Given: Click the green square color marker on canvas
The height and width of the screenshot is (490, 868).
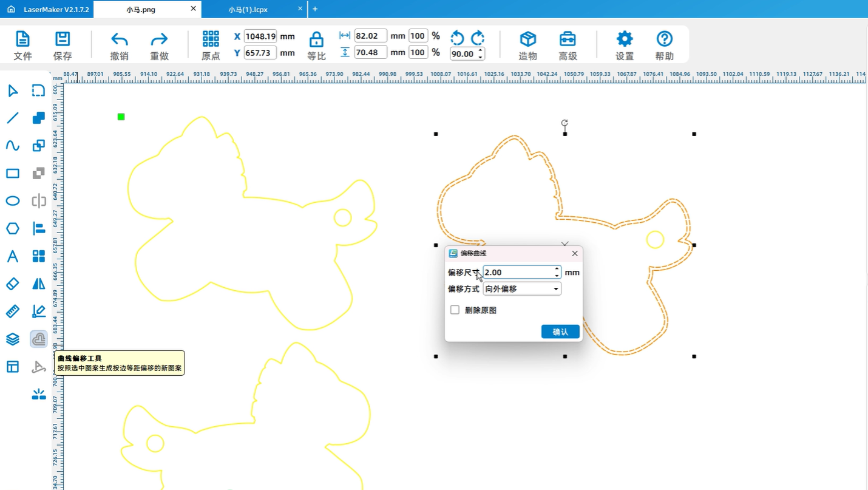Looking at the screenshot, I should point(121,117).
